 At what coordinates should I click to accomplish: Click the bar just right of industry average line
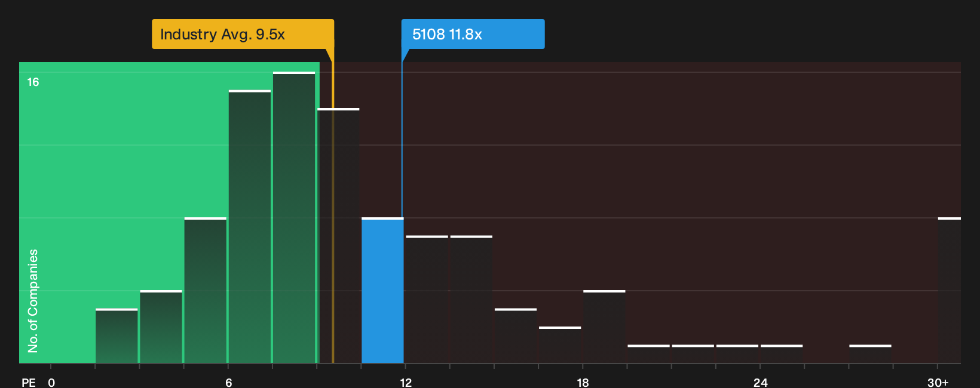click(338, 236)
